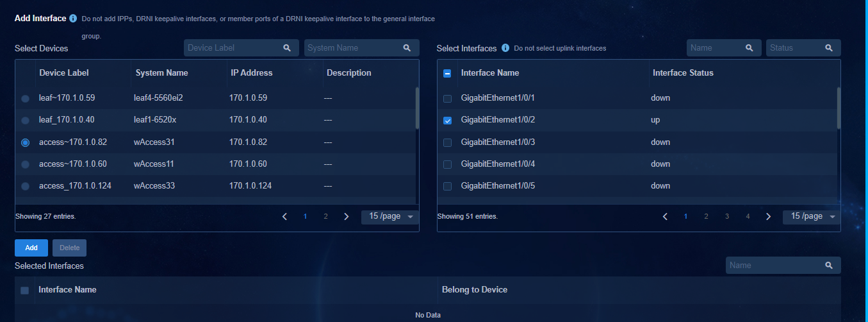The width and height of the screenshot is (868, 322).
Task: Open devices table 15 /page dropdown
Action: [390, 216]
